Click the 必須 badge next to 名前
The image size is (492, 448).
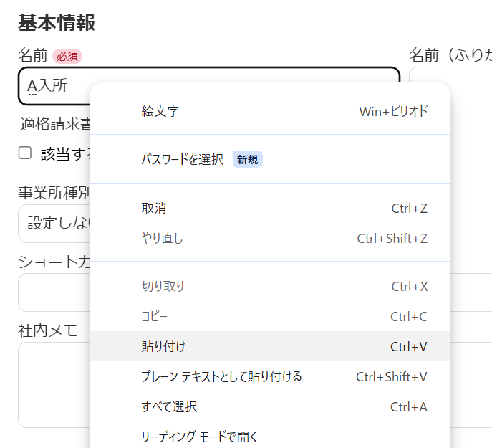pos(67,56)
